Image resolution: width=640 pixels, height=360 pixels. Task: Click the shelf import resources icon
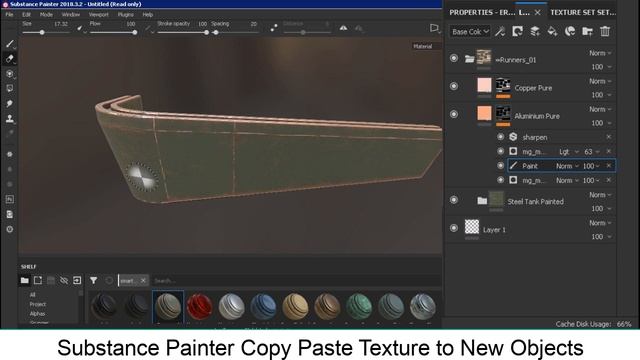pyautogui.click(x=77, y=280)
